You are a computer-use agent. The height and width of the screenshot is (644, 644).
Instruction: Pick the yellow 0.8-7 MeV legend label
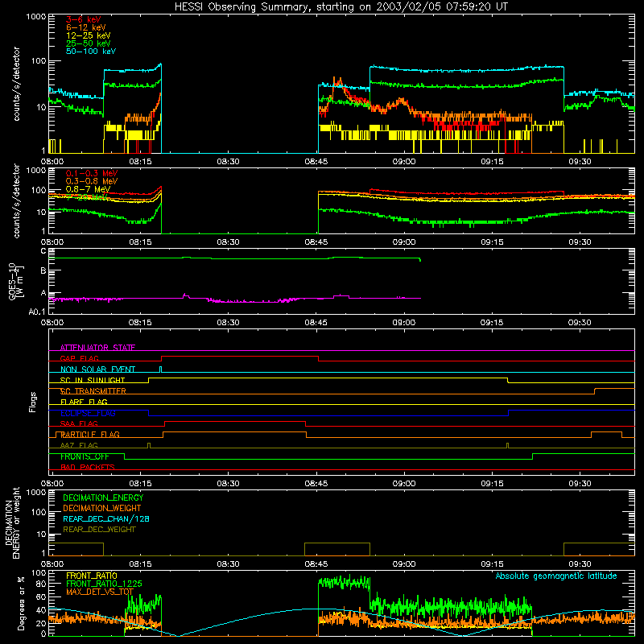click(88, 189)
